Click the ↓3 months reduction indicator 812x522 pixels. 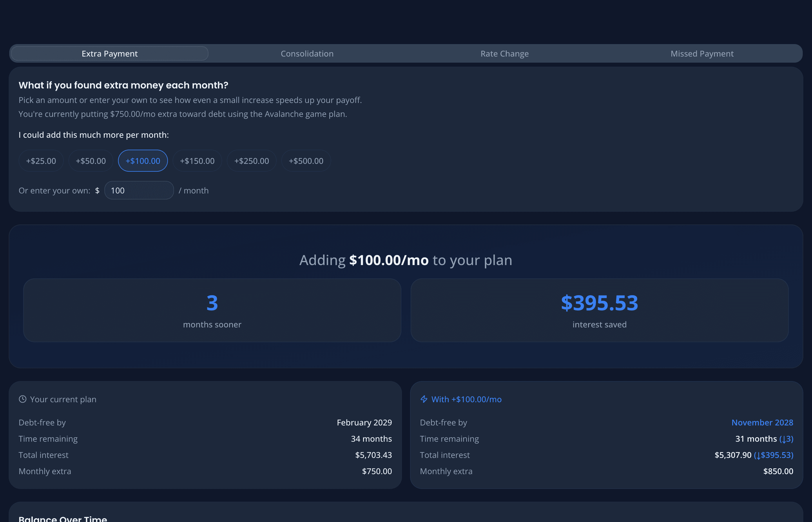[787, 438]
